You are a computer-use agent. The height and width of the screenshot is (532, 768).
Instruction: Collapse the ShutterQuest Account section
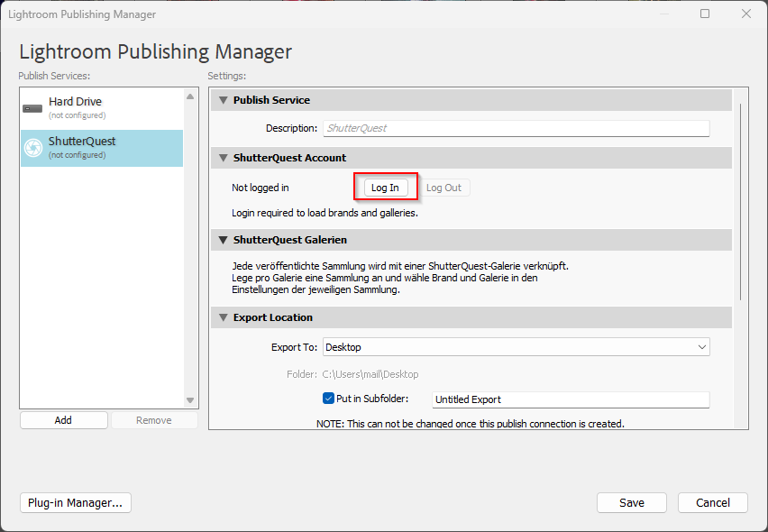[x=224, y=158]
